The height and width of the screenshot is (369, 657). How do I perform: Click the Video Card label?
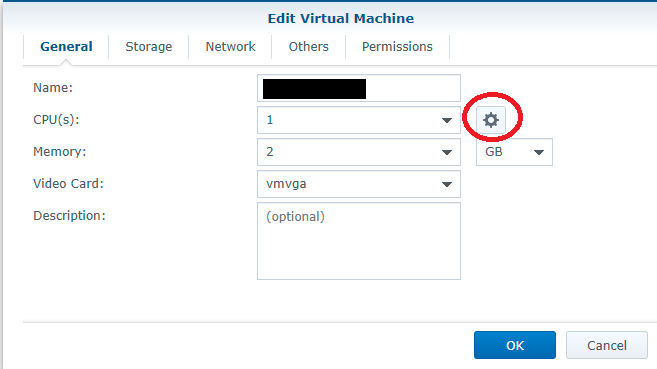[68, 183]
